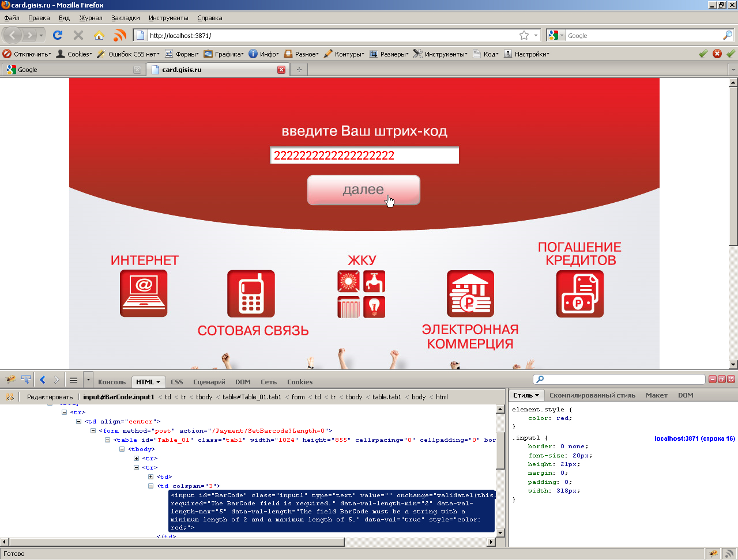Collapse the <tbody> node in HTML tree
The image size is (738, 560).
[122, 449]
